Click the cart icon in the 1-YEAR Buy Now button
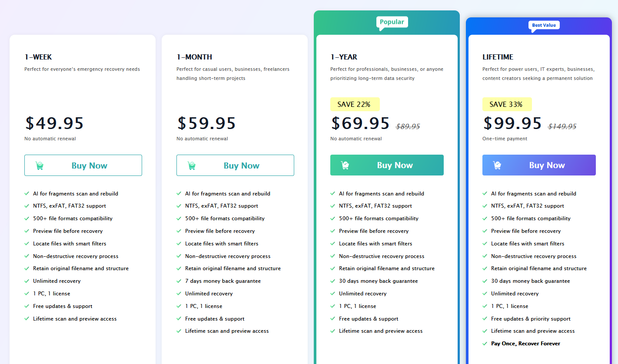Image resolution: width=618 pixels, height=364 pixels. [x=345, y=165]
